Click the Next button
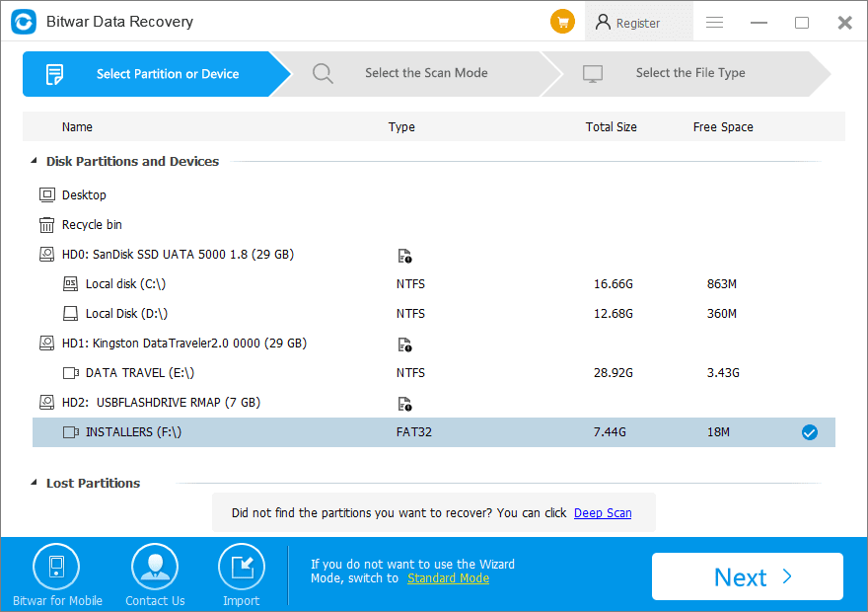Viewport: 868px width, 612px height. pos(748,576)
